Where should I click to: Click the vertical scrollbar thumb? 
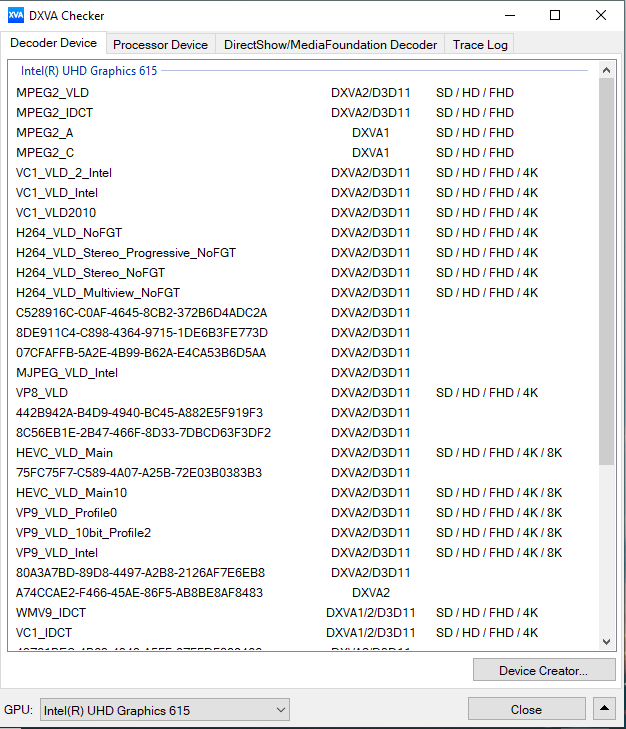tap(606, 272)
